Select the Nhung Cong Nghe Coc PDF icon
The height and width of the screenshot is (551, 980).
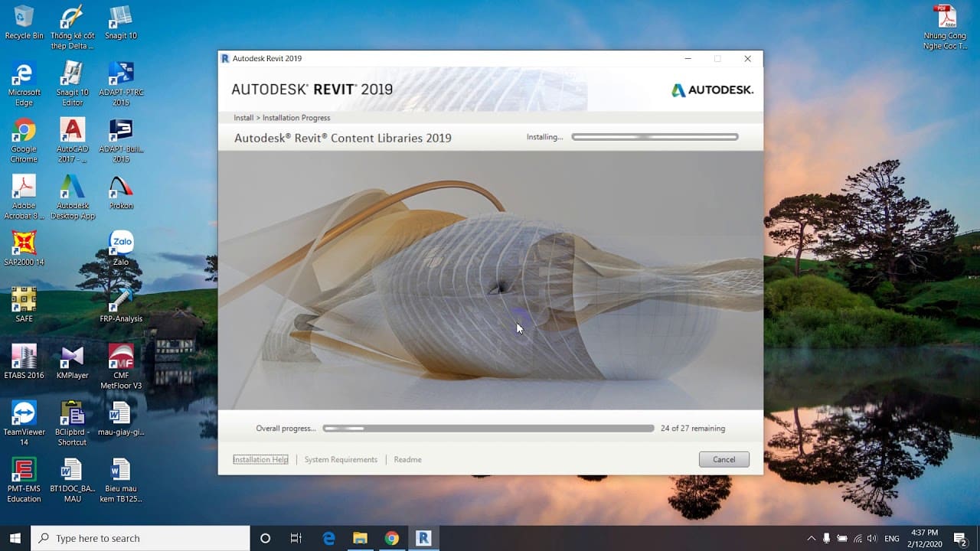(945, 28)
